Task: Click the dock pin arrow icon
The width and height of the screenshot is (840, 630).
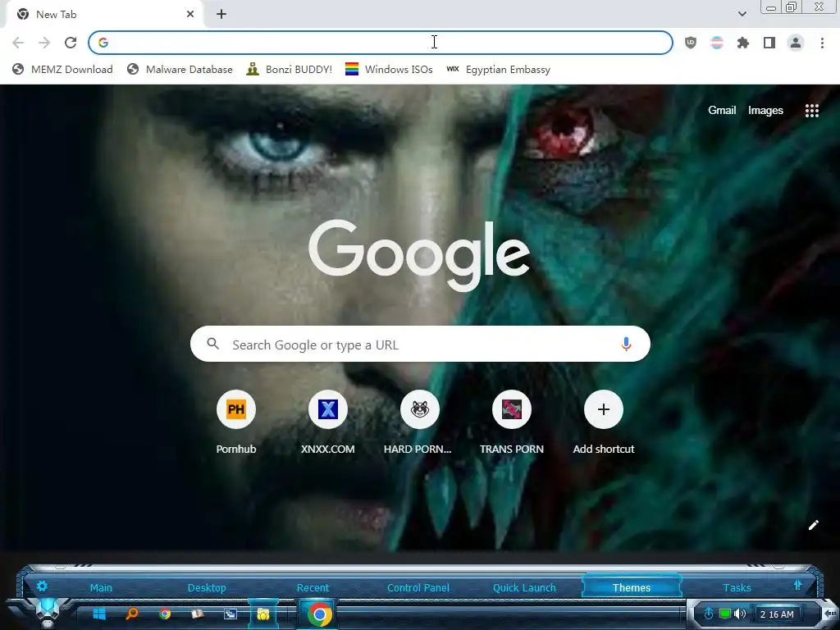Action: (x=797, y=586)
